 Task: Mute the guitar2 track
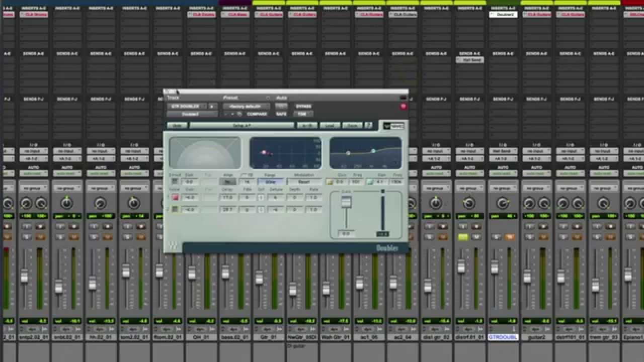click(543, 237)
